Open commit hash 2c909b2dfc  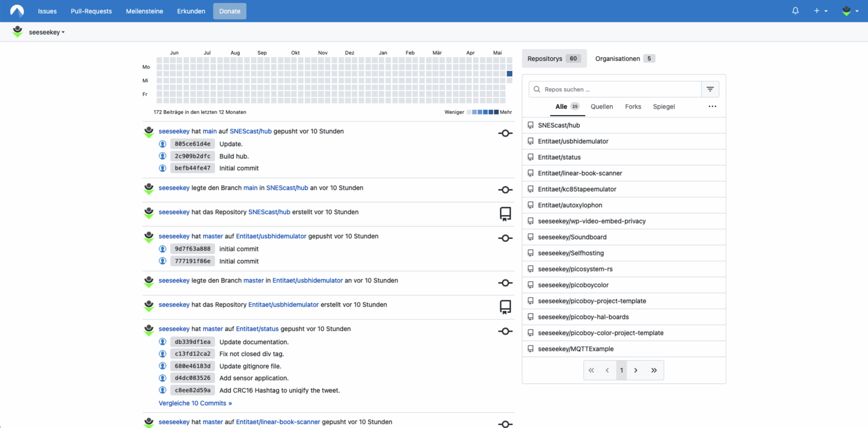(x=192, y=156)
